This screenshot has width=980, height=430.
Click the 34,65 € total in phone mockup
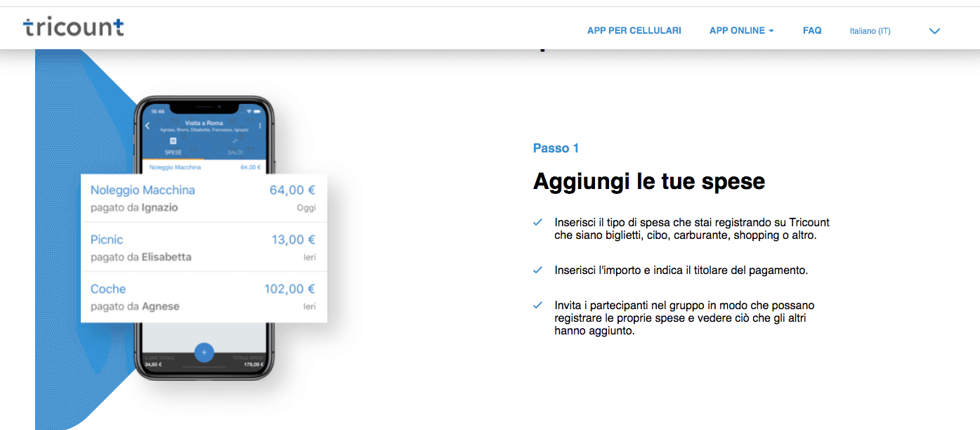tap(153, 364)
